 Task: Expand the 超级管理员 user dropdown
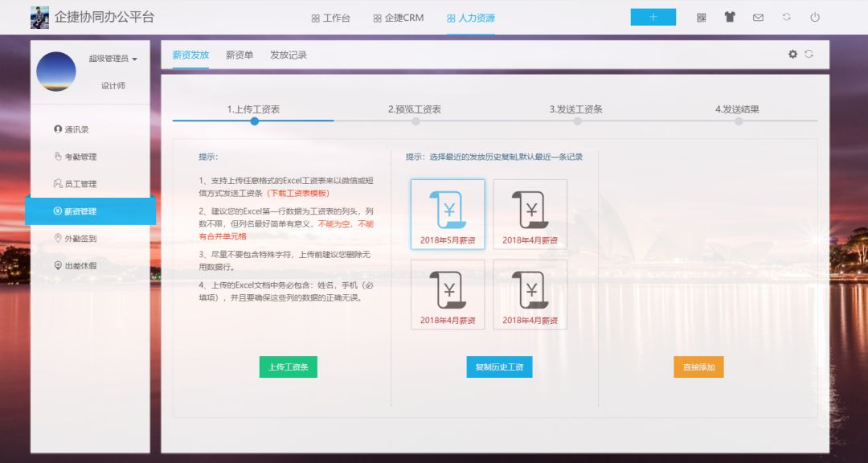coord(113,59)
